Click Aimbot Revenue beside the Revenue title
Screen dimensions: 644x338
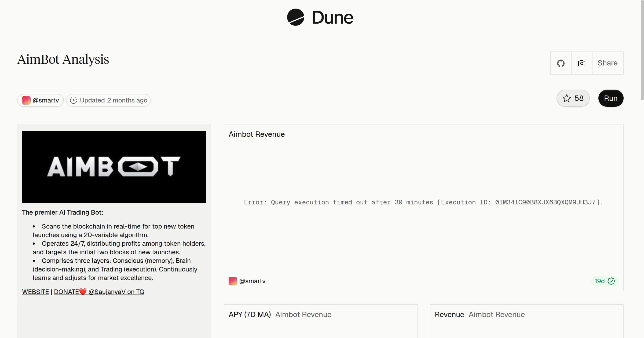(x=497, y=315)
